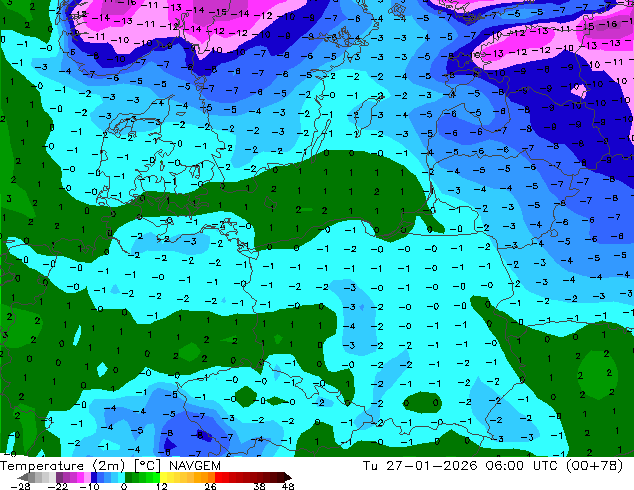The width and height of the screenshot is (634, 490).
Task: Click the "26" legend label
Action: (210, 486)
